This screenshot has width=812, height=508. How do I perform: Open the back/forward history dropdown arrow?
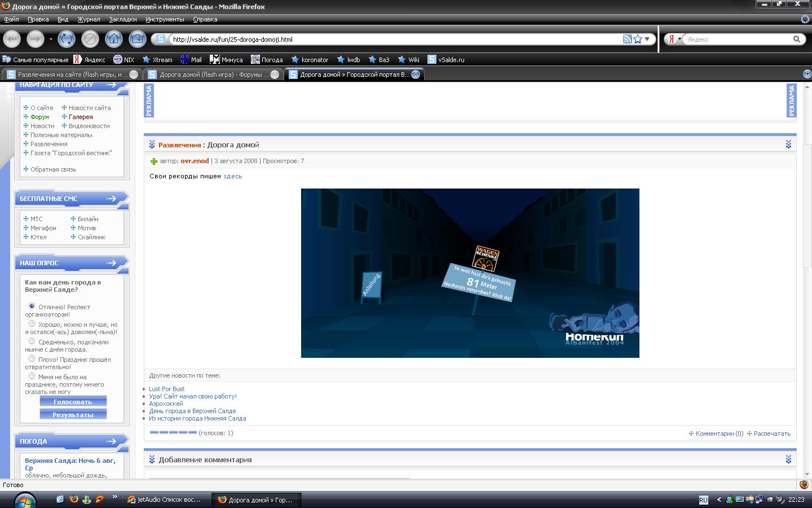(51, 39)
